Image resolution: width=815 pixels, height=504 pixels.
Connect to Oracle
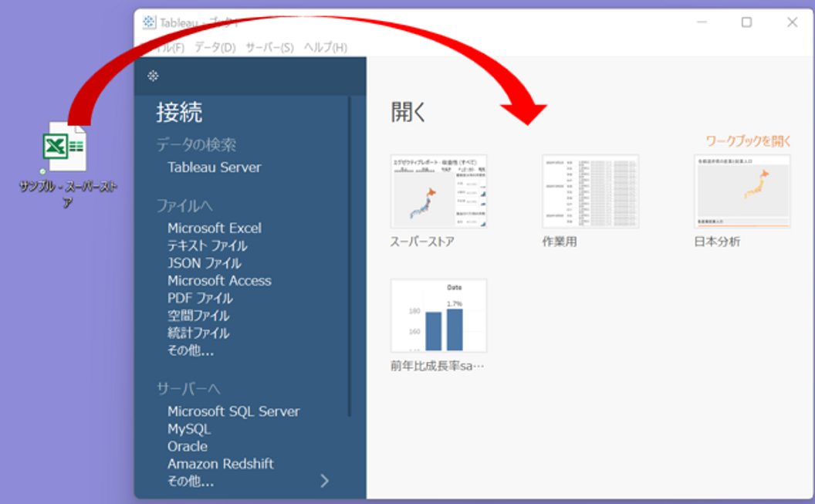187,446
